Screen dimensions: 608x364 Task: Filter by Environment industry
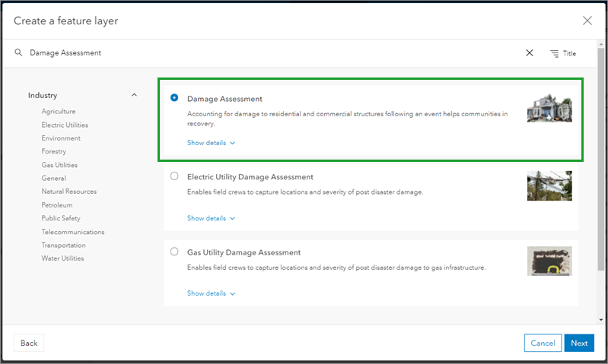61,138
